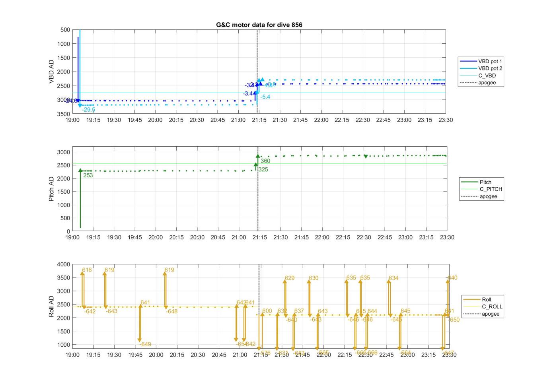Screen dimensions: 557x392
Task: Click the 629 roll annotation
Action: point(290,278)
